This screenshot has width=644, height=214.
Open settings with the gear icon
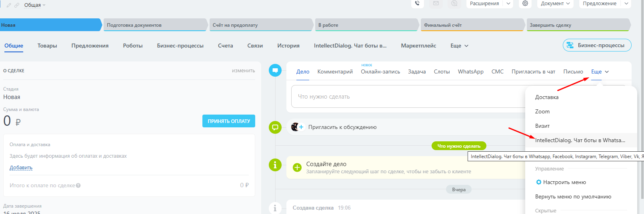[525, 4]
